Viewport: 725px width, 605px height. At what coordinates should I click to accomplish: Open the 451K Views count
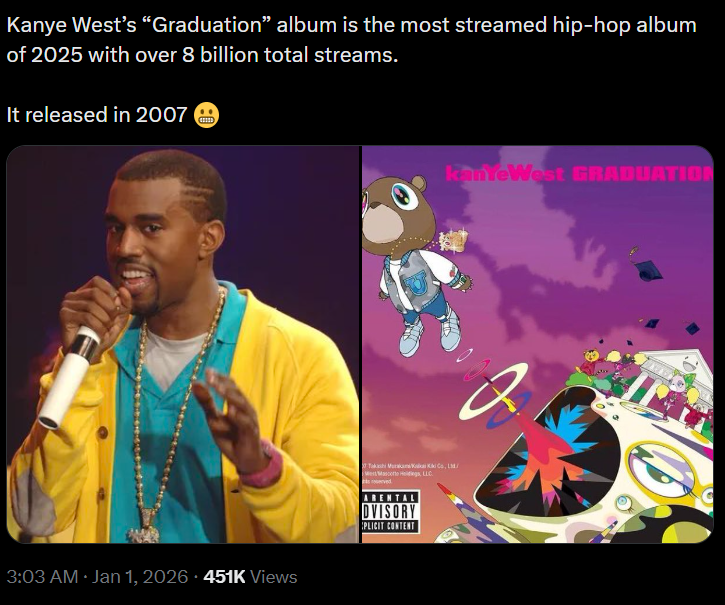(x=250, y=577)
